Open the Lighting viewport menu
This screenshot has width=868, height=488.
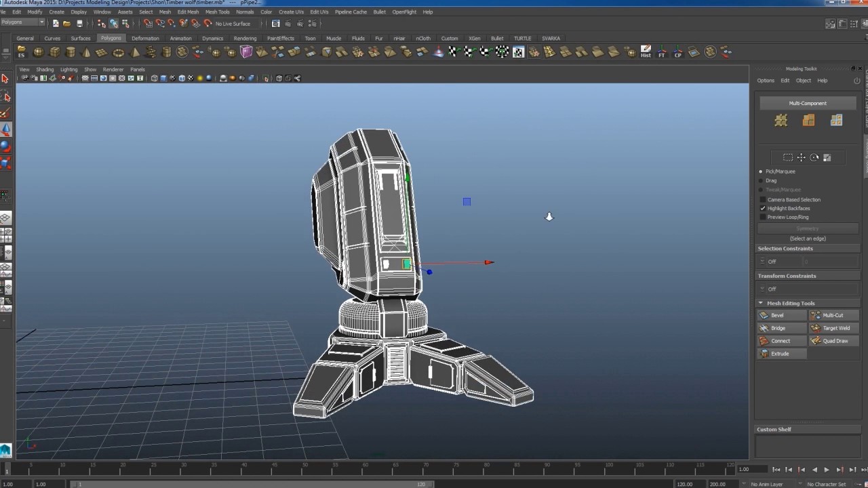tap(68, 69)
